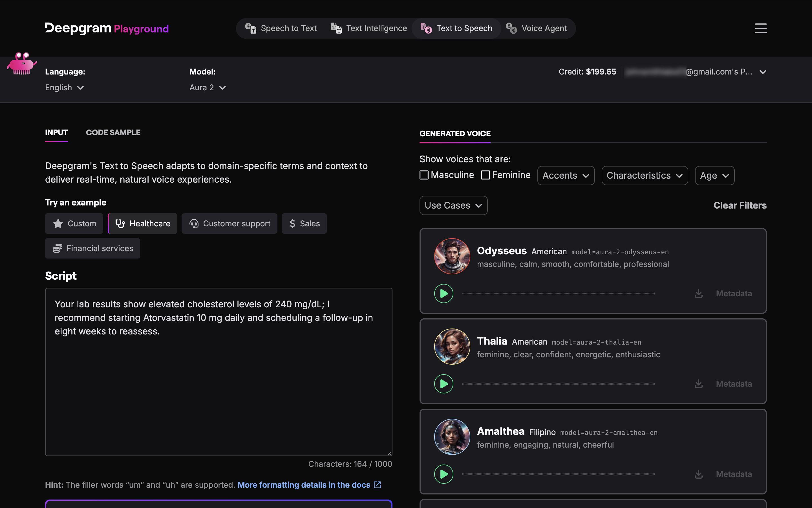Image resolution: width=812 pixels, height=508 pixels.
Task: Expand the gmail.com project account dropdown
Action: click(696, 72)
